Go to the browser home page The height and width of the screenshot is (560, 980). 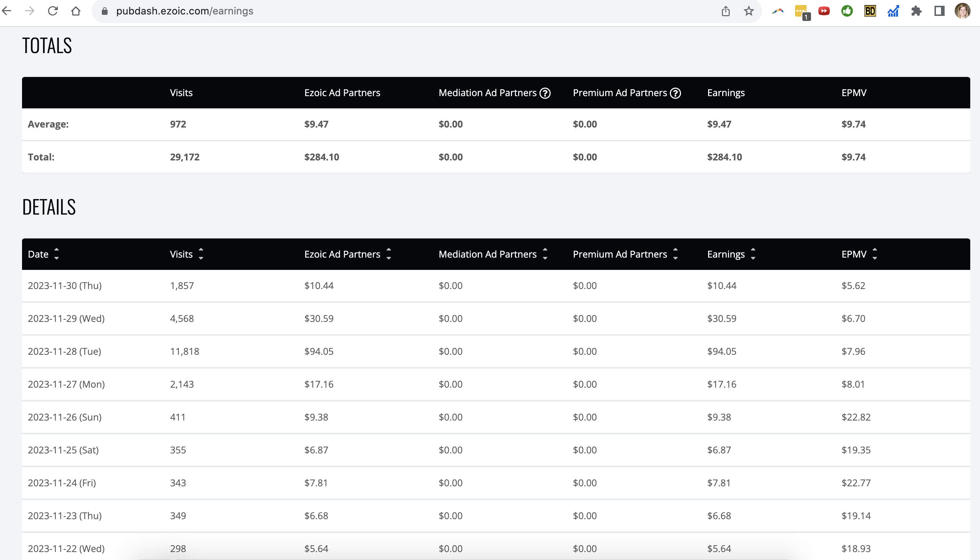[x=76, y=11]
